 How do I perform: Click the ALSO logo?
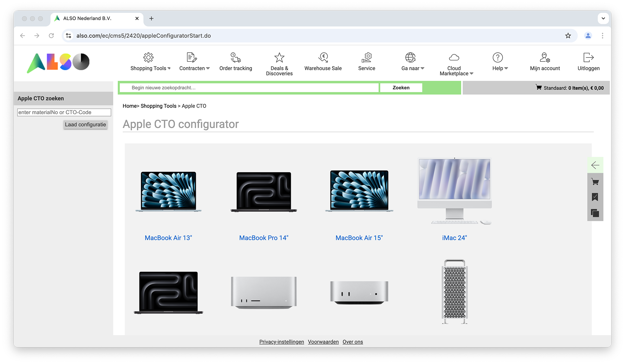click(58, 62)
